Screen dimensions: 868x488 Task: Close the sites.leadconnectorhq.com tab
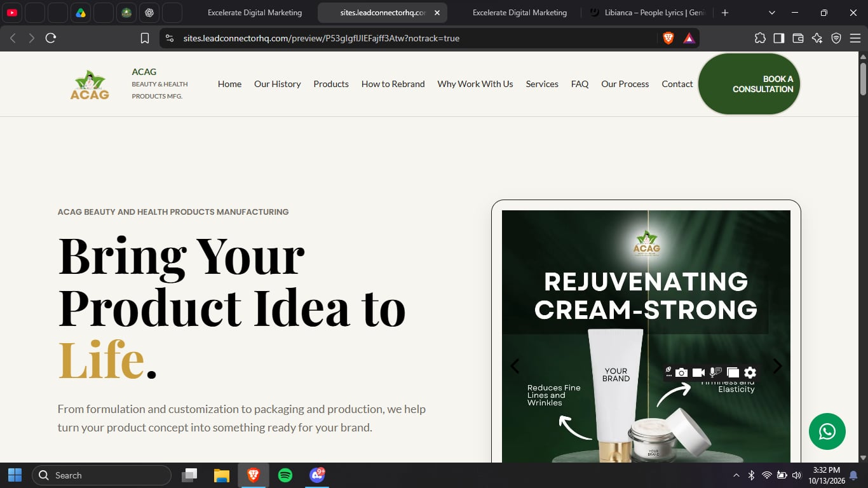[437, 13]
